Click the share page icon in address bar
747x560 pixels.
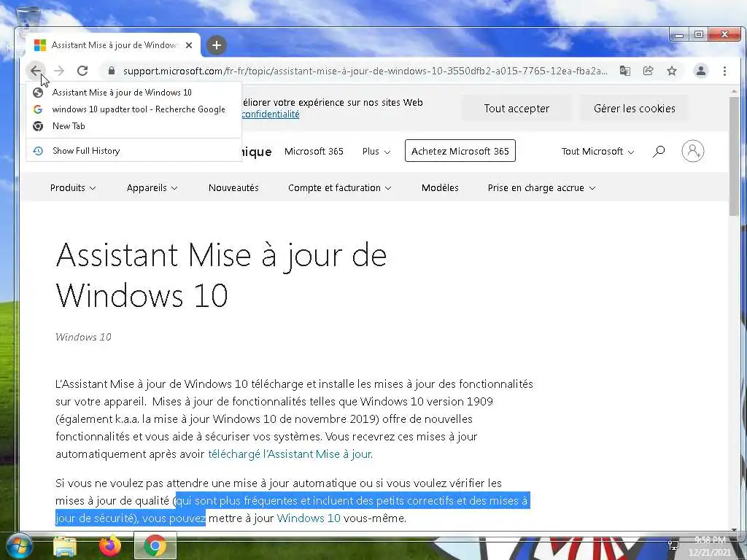click(x=649, y=71)
